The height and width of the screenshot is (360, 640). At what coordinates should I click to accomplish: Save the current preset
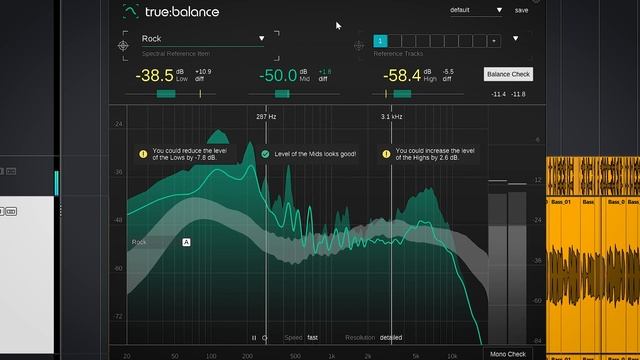521,10
